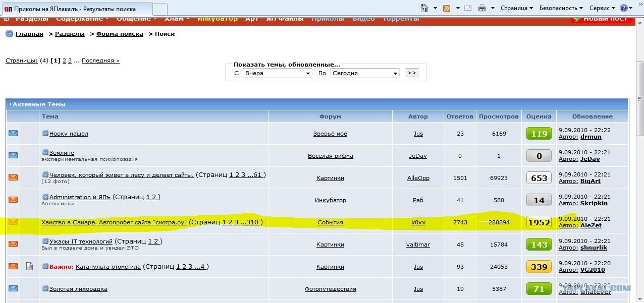Image resolution: width=644 pixels, height=303 pixels.
Task: Click small new-post icon before Золотая лихорадка
Action: tap(45, 288)
